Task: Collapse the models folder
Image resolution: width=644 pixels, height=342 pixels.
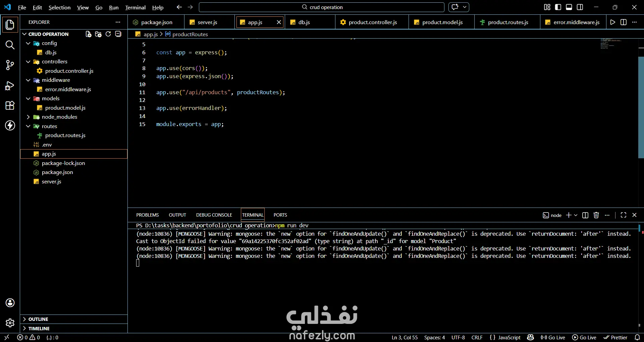Action: coord(28,99)
